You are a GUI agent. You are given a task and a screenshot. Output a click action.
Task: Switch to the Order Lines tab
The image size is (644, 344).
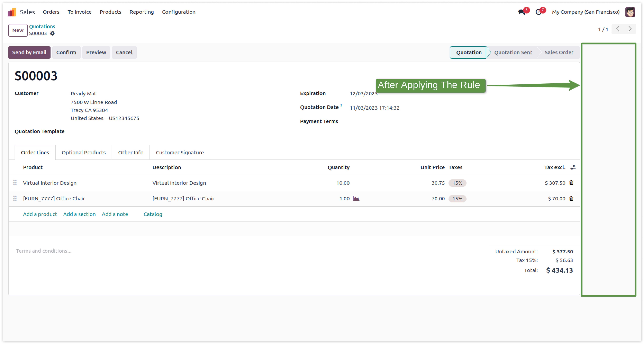[x=35, y=152]
